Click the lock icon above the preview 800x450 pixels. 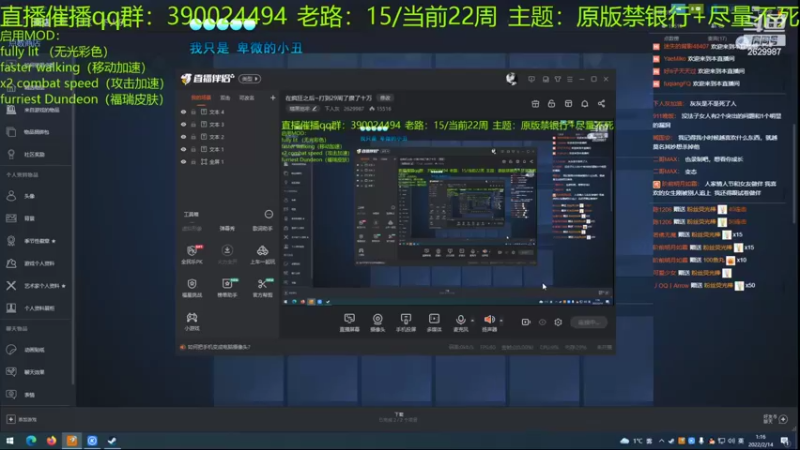(x=552, y=104)
